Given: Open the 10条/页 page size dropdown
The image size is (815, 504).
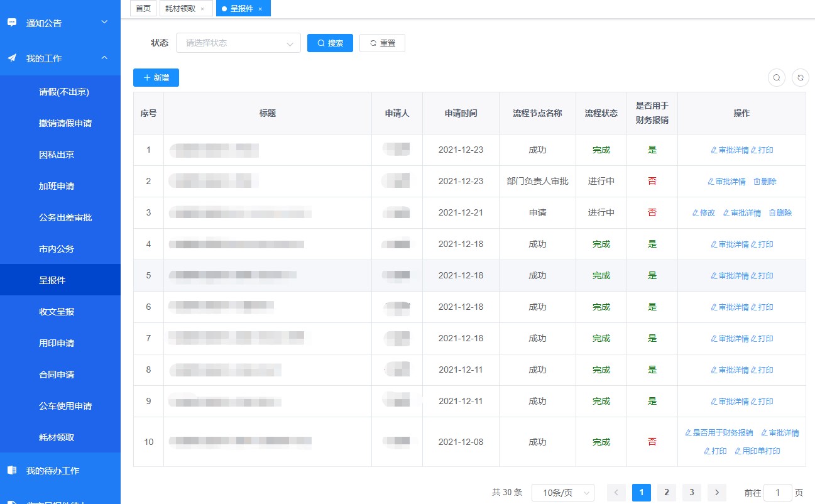Looking at the screenshot, I should pyautogui.click(x=561, y=493).
